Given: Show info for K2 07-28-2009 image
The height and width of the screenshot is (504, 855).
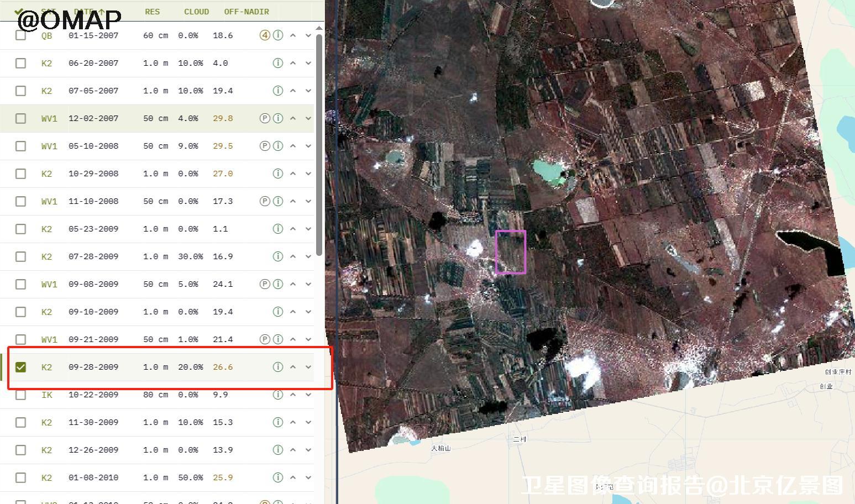Looking at the screenshot, I should [x=278, y=256].
